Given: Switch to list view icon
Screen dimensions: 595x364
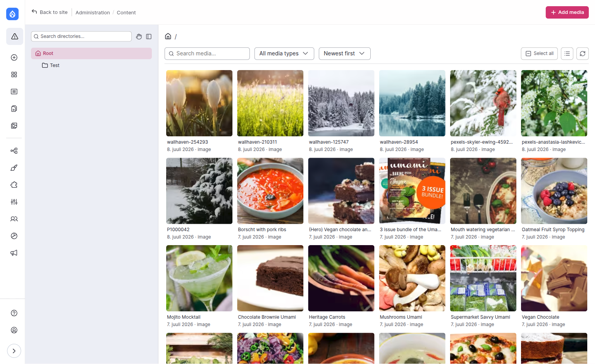Looking at the screenshot, I should [567, 53].
